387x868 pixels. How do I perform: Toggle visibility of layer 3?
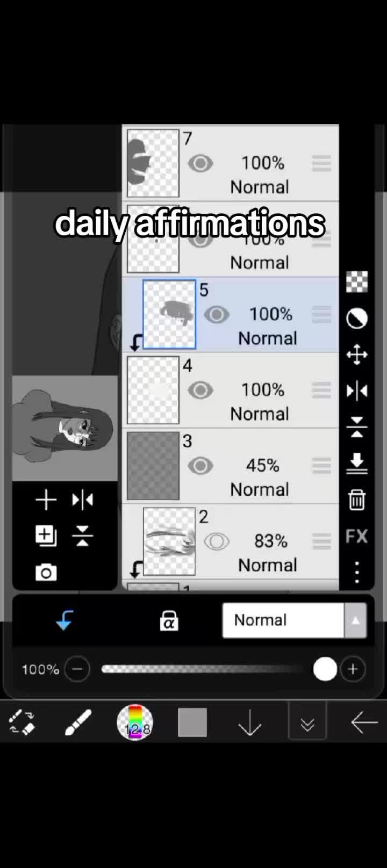[x=200, y=466]
